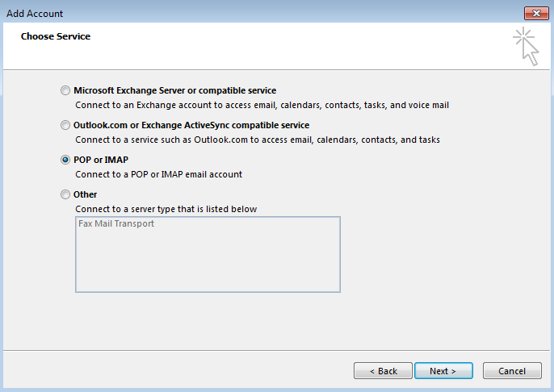Select Fax Mail Transport in the list

click(116, 223)
